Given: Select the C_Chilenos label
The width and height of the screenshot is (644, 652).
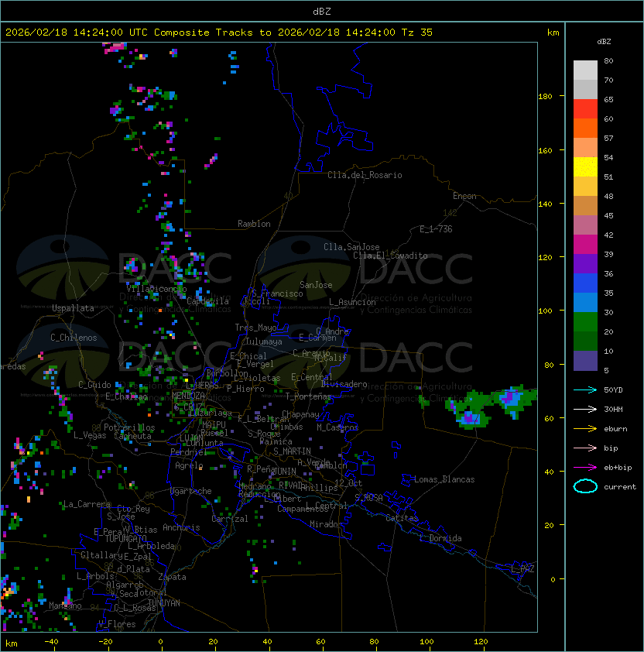Looking at the screenshot, I should 74,338.
